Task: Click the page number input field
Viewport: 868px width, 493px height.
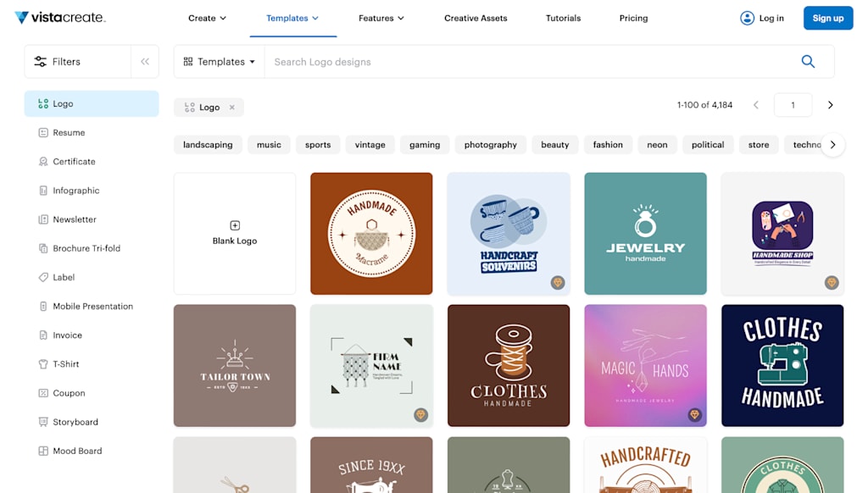Action: pos(793,104)
